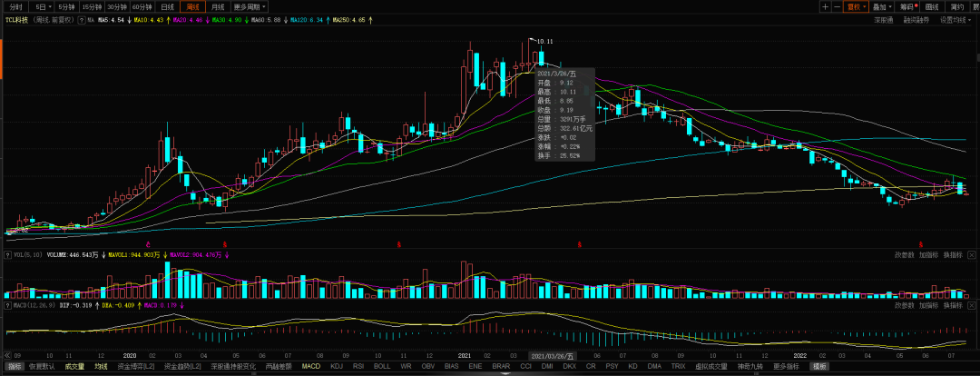
Task: Select the 2021/03/26 date label on timeline
Action: [x=554, y=355]
